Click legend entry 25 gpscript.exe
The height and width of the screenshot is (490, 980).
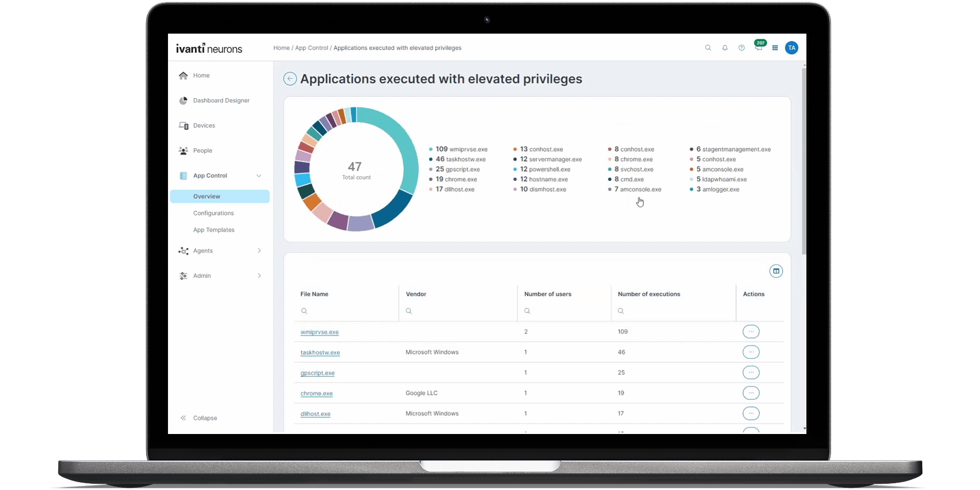click(454, 170)
